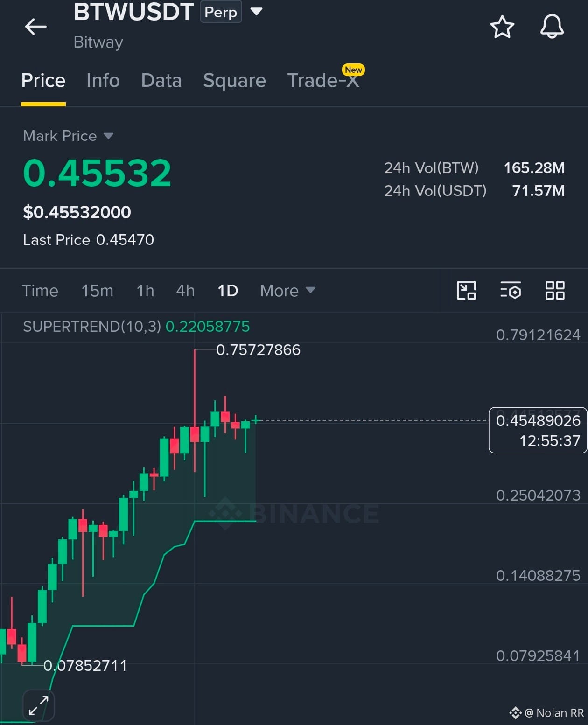Image resolution: width=588 pixels, height=725 pixels.
Task: Click the current price tag 0.45489026
Action: 538,430
